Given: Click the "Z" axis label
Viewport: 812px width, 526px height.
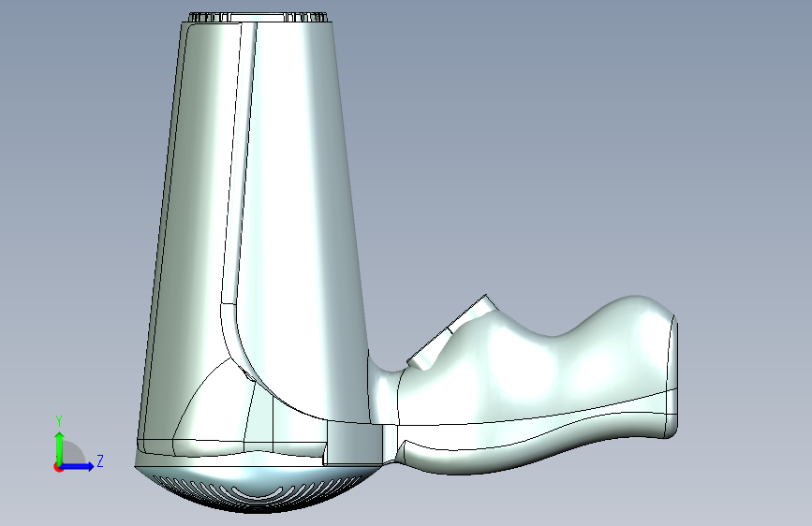Looking at the screenshot, I should (x=100, y=460).
